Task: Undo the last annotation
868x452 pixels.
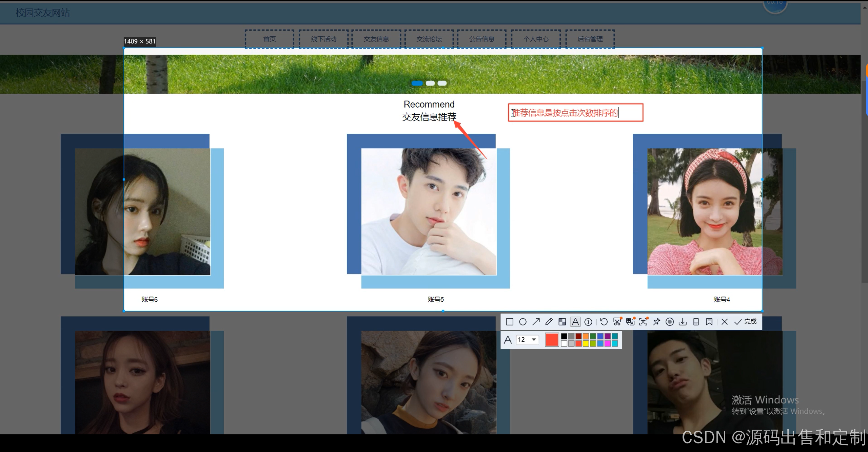Action: click(604, 322)
